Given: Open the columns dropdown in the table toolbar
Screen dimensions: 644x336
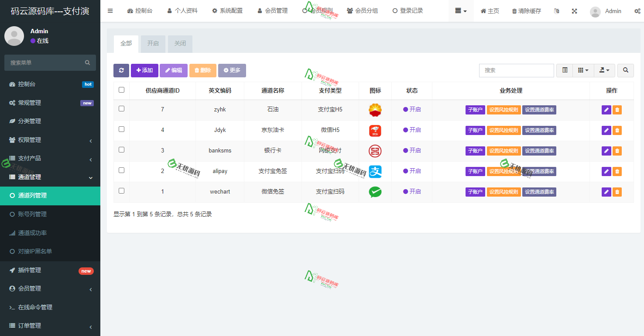Looking at the screenshot, I should 583,70.
